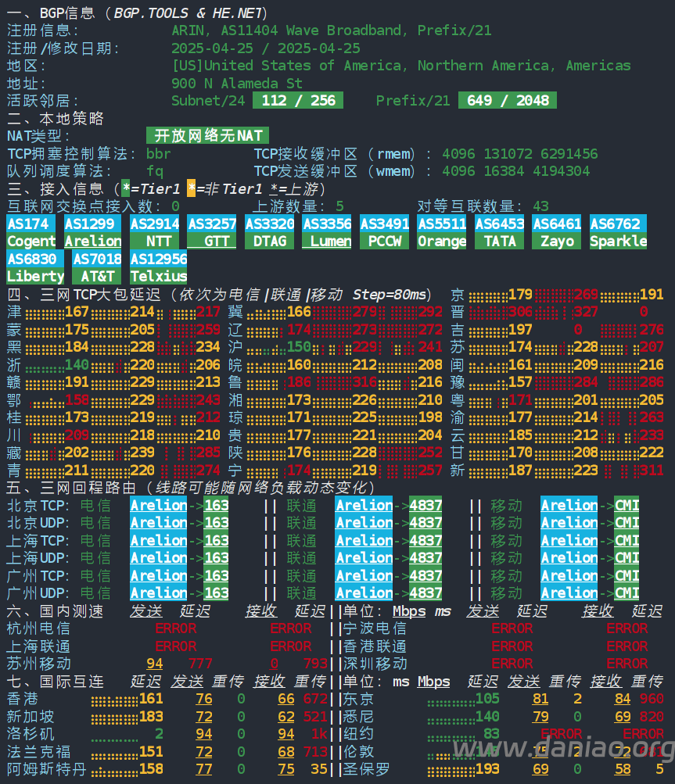The height and width of the screenshot is (784, 675).
Task: Click the 宁波电信 test row label
Action: (x=375, y=628)
